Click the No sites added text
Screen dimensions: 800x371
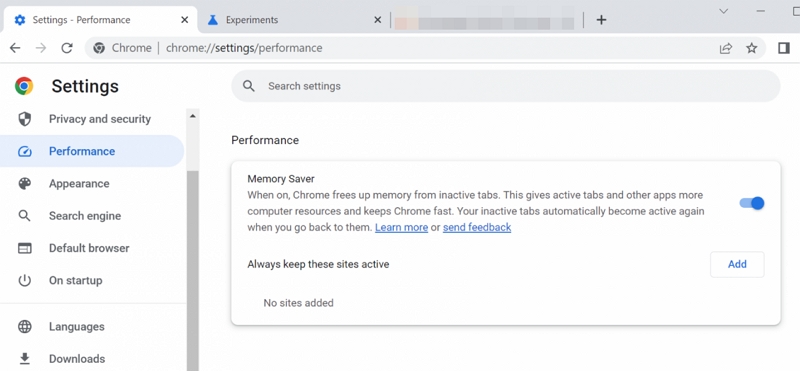click(x=298, y=303)
